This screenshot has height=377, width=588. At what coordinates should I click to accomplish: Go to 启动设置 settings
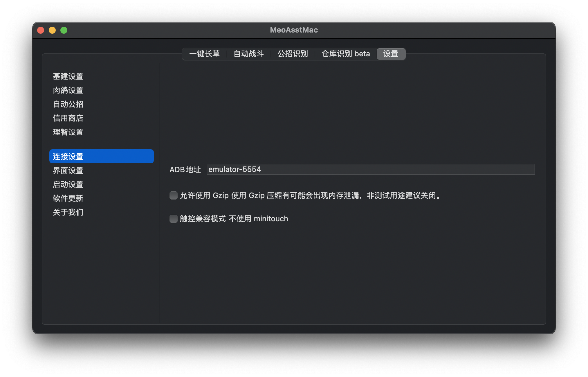[x=101, y=184]
